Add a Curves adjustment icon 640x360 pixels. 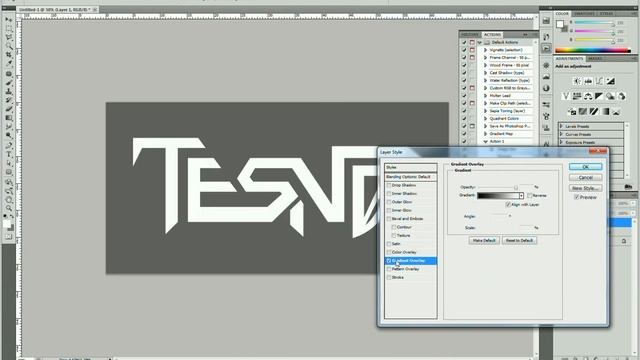point(599,81)
